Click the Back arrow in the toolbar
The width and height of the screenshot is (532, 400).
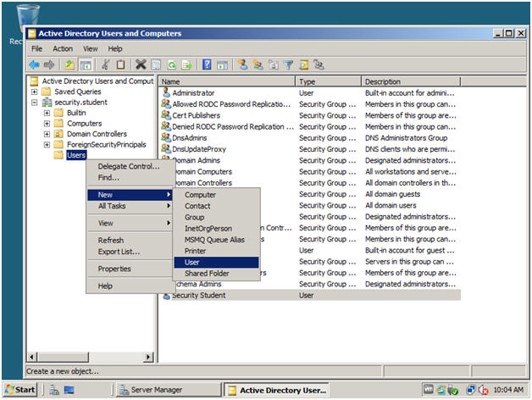pos(35,64)
